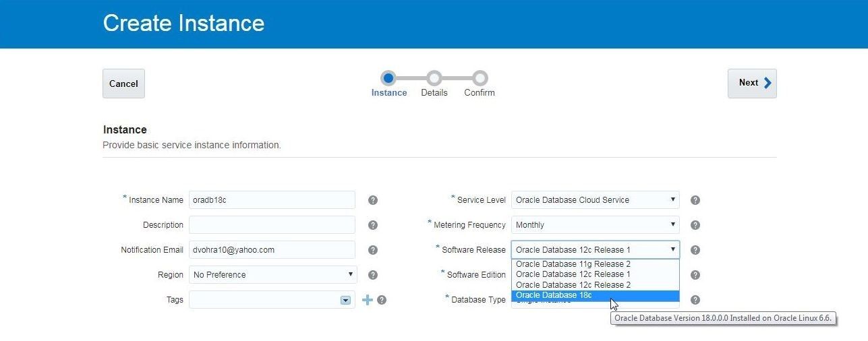Viewport: 868px width, 341px height.
Task: Click the Cancel button
Action: pos(123,84)
